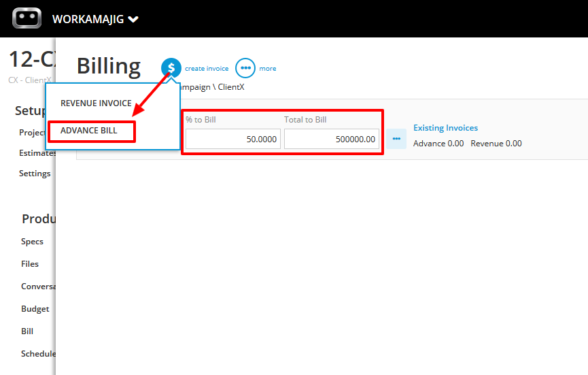Screen dimensions: 588x375
Task: Click the Revenue 0.00 value
Action: 496,144
